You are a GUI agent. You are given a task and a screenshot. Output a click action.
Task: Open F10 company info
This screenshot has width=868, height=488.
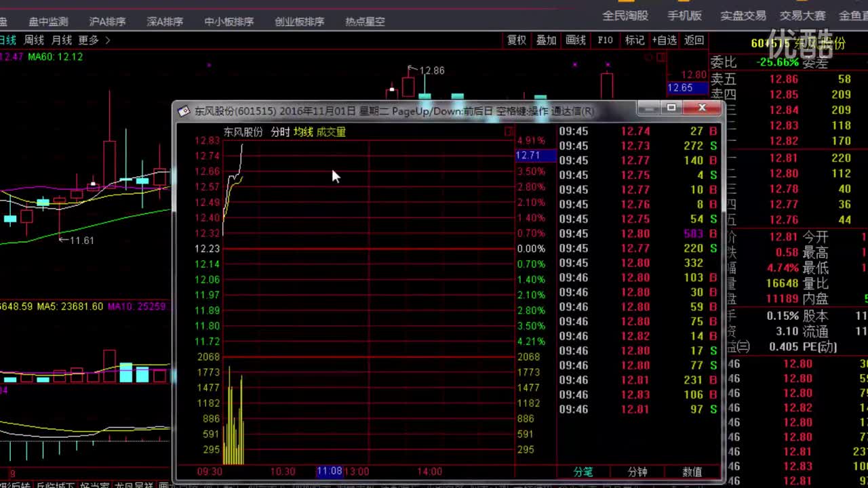tap(605, 41)
